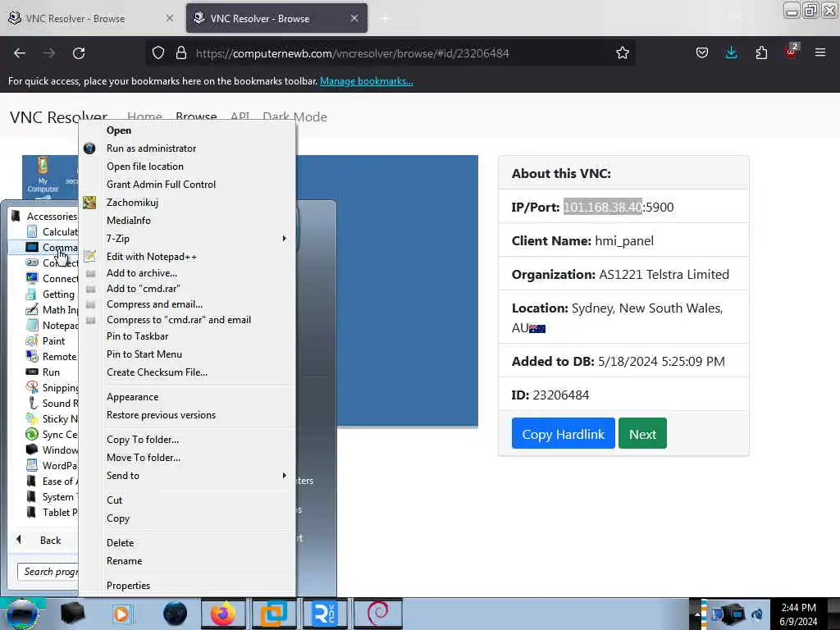Click the taskbar clock showing 2:44 PM

(x=798, y=614)
